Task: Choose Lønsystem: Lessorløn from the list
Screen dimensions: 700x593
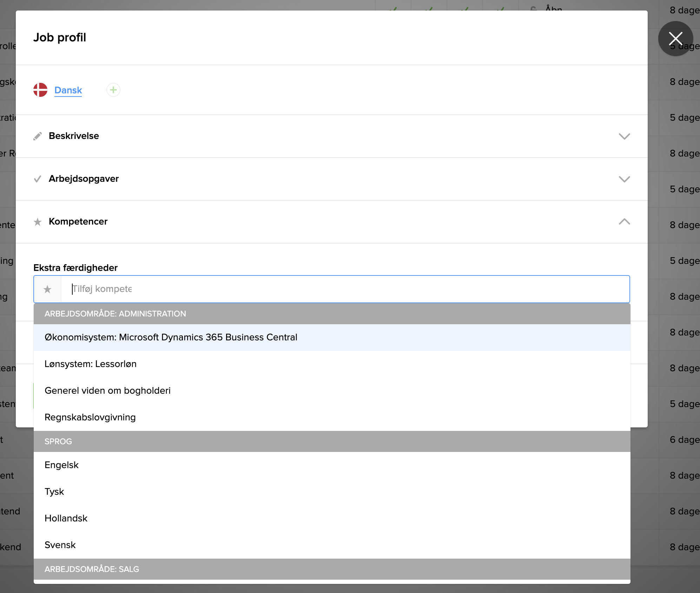Action: 91,364
